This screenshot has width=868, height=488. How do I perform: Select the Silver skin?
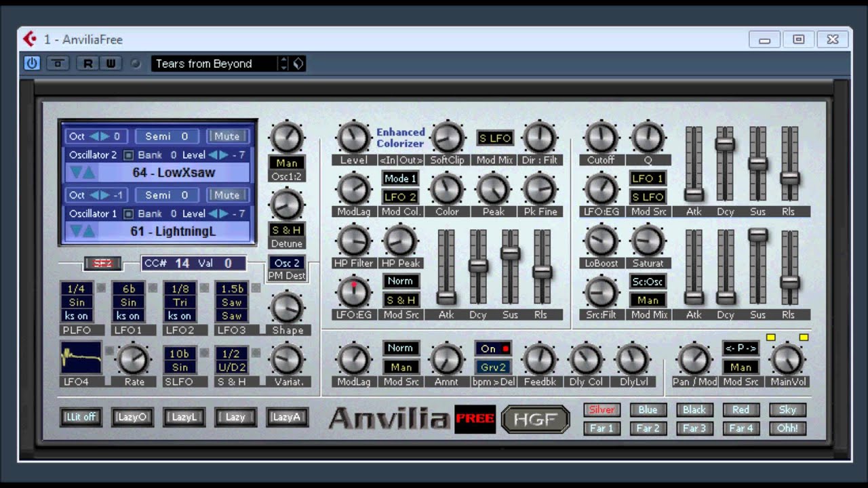tap(601, 409)
